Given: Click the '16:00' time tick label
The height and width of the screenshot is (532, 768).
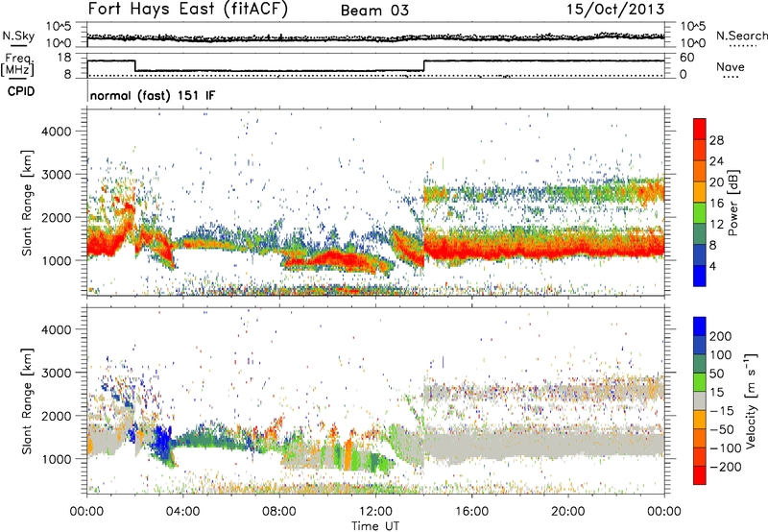Looking at the screenshot, I should [471, 512].
